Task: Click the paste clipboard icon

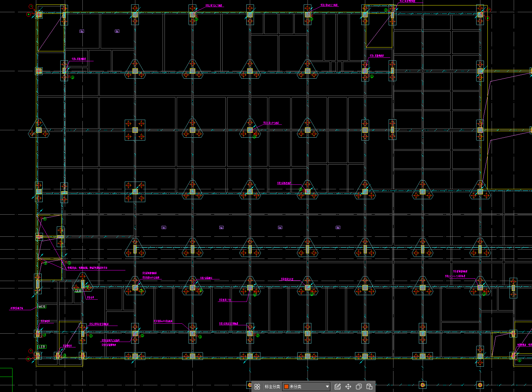Action: (369, 387)
